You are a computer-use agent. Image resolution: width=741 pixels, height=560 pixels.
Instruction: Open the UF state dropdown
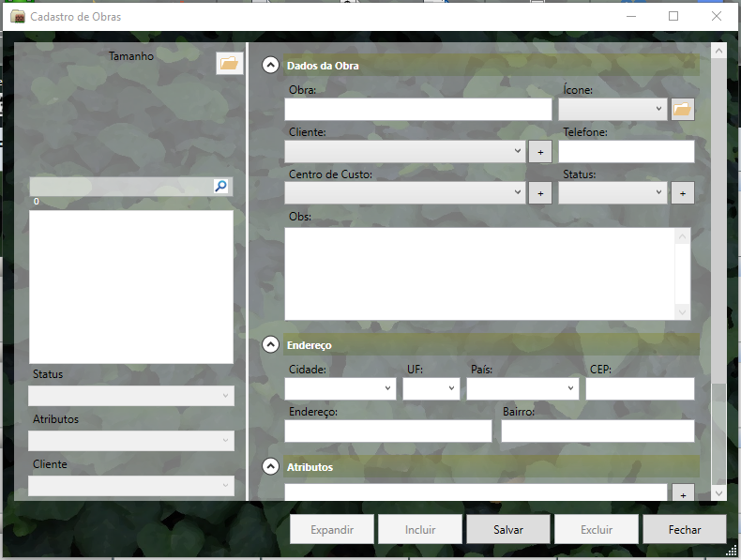(x=431, y=388)
